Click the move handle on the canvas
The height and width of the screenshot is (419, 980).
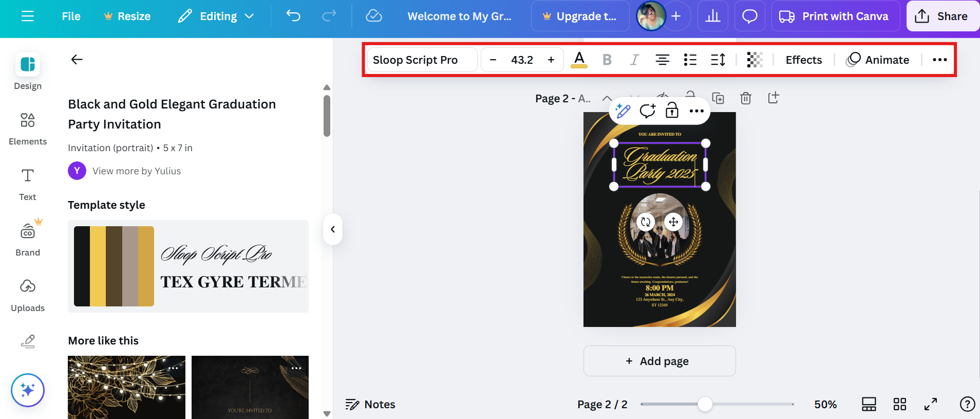coord(673,222)
